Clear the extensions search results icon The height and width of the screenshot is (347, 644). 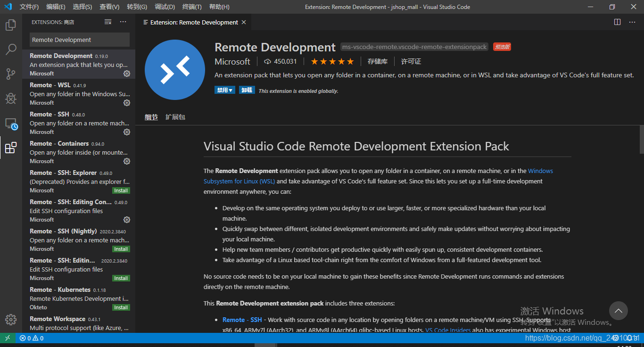point(108,22)
